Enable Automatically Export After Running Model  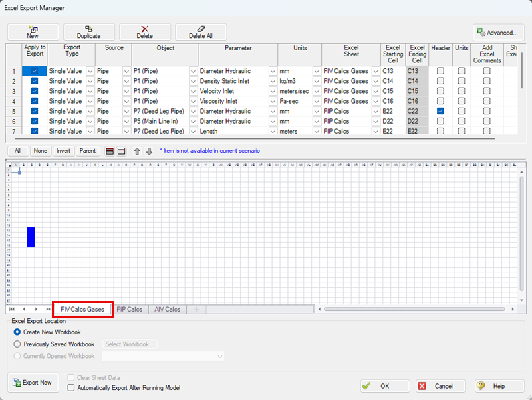click(x=71, y=387)
